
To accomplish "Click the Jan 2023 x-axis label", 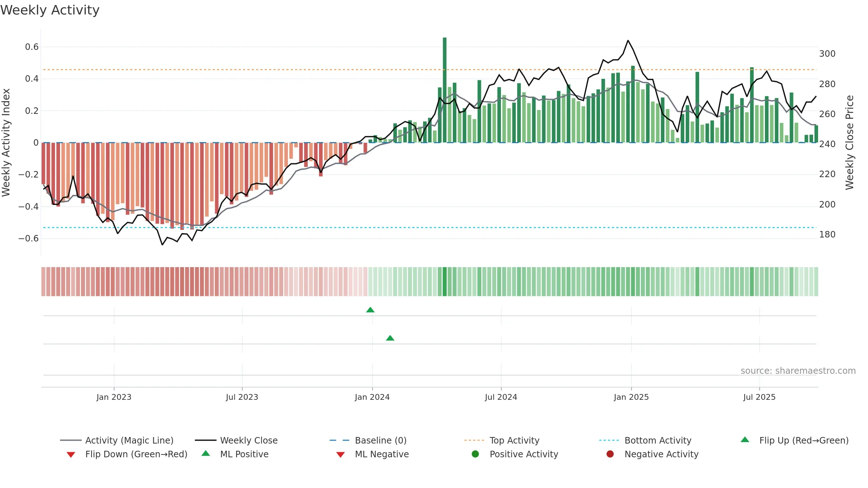I will (114, 397).
